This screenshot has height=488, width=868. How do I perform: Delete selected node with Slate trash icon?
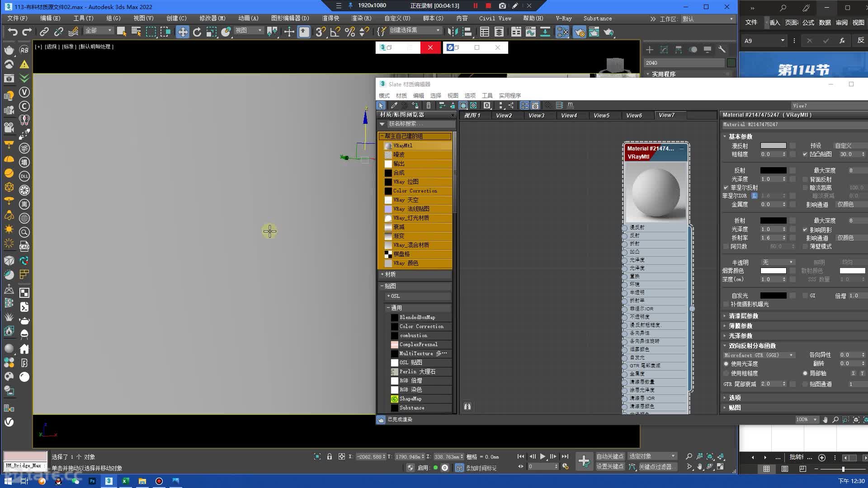pos(429,105)
